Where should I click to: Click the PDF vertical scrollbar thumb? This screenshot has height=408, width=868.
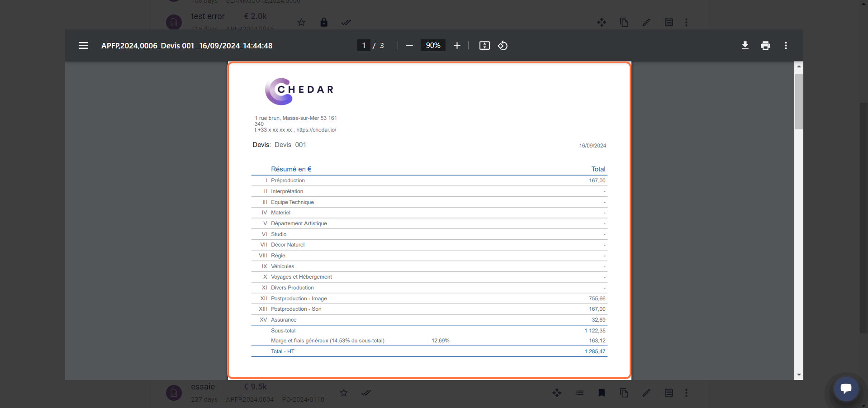pyautogui.click(x=799, y=102)
